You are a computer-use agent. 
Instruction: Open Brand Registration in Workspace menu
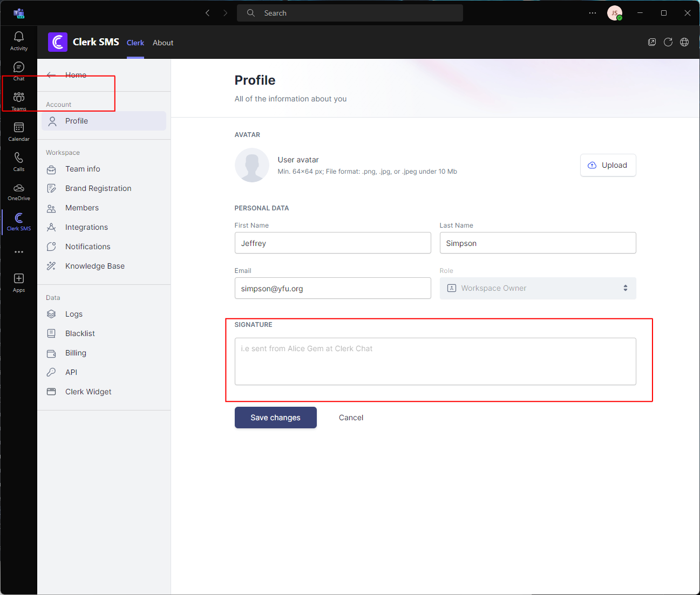[98, 188]
